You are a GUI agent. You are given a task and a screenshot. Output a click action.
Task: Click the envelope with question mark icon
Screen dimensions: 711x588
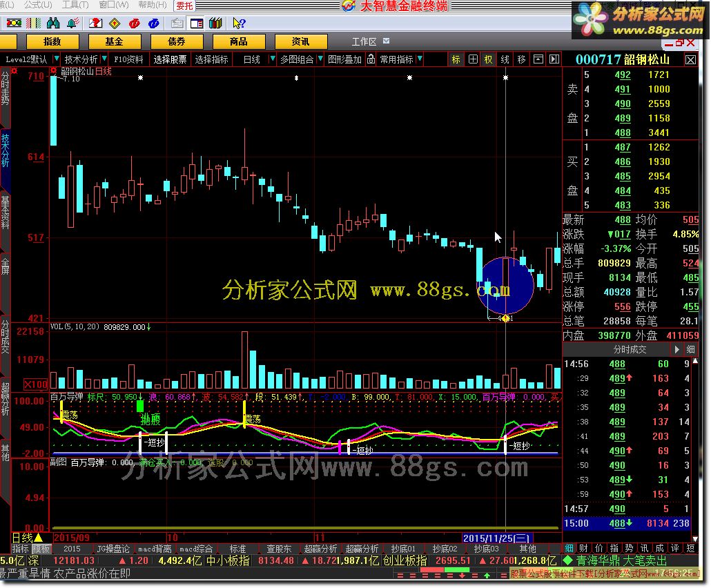[x=95, y=23]
